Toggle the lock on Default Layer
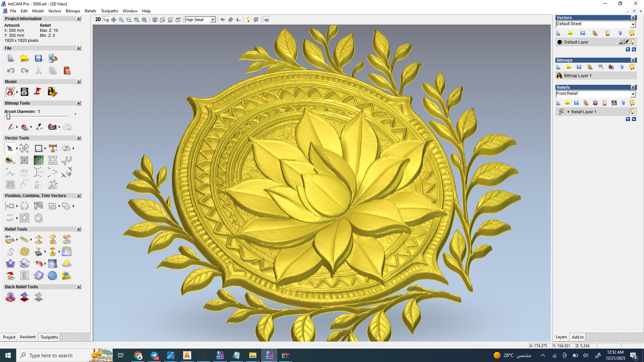Viewport: 644px width, 362px height. (x=621, y=42)
